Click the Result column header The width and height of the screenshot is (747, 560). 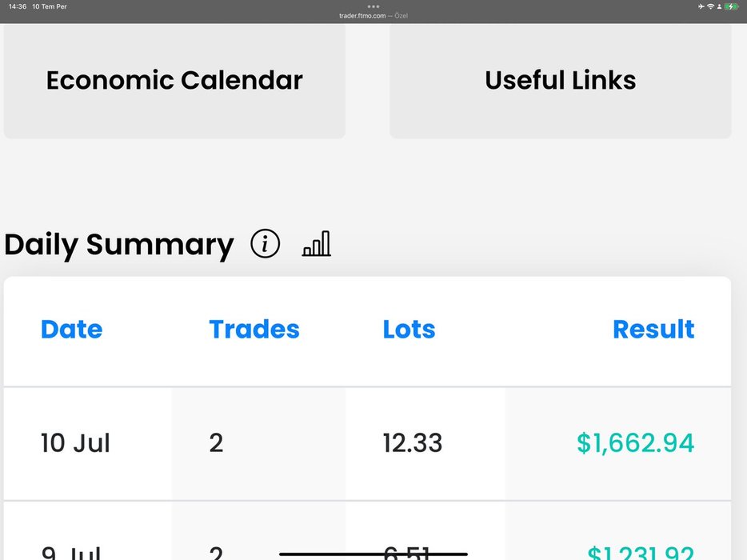(x=653, y=330)
